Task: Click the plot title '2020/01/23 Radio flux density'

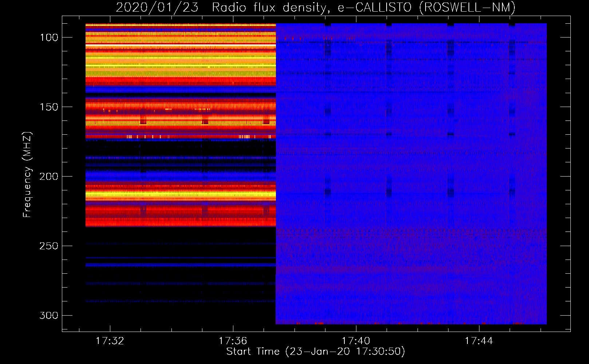Action: click(x=223, y=7)
